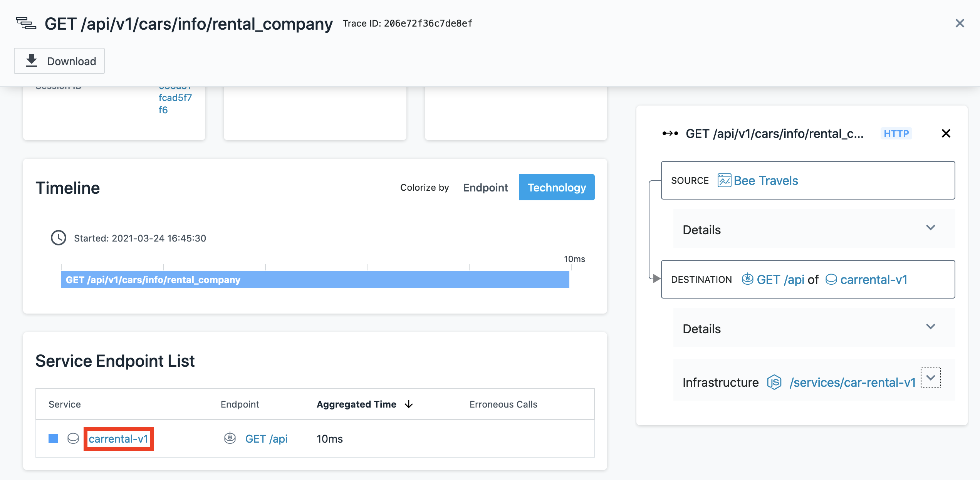Sort by Aggregated Time column arrow
The height and width of the screenshot is (480, 980).
coord(409,404)
